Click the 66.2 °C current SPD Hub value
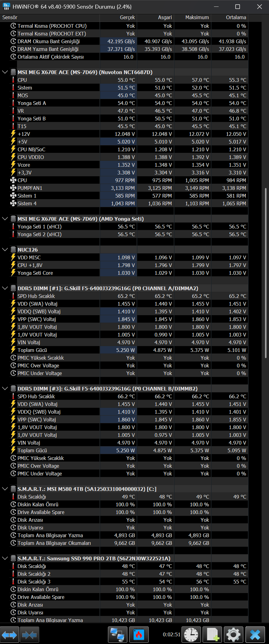 126,396
